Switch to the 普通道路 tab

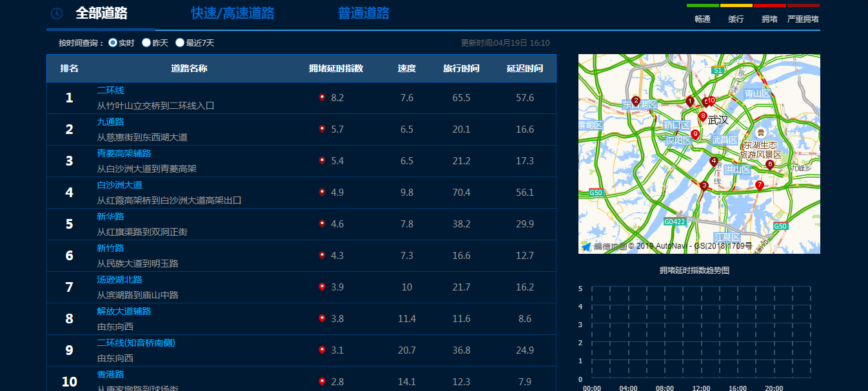pyautogui.click(x=364, y=14)
